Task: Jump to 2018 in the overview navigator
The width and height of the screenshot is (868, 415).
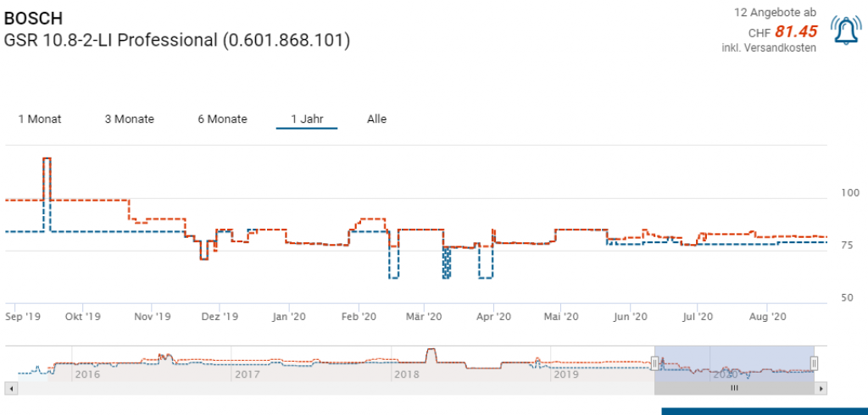Action: [x=407, y=373]
